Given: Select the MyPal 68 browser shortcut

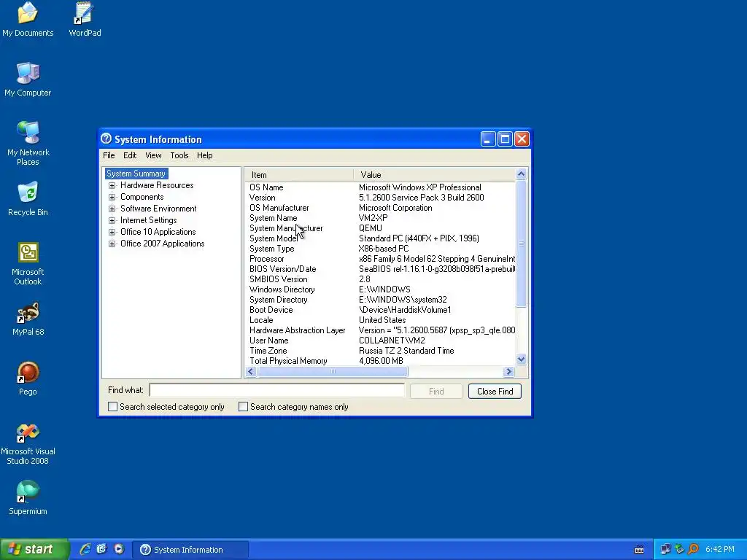Looking at the screenshot, I should coord(28,319).
